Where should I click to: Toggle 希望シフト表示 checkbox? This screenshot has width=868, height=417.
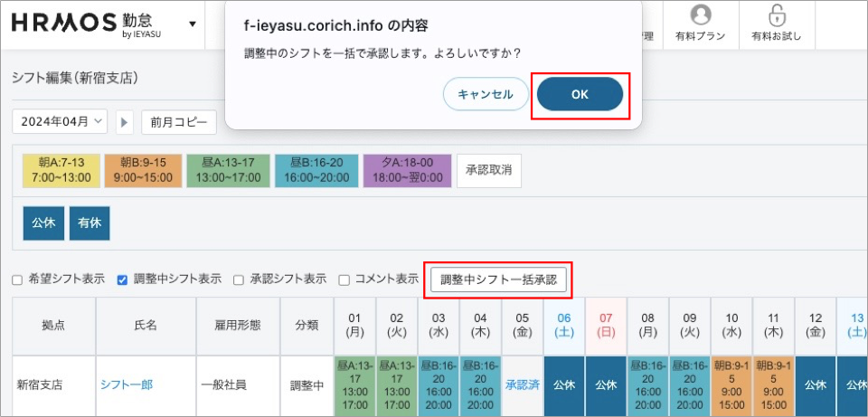pos(17,280)
